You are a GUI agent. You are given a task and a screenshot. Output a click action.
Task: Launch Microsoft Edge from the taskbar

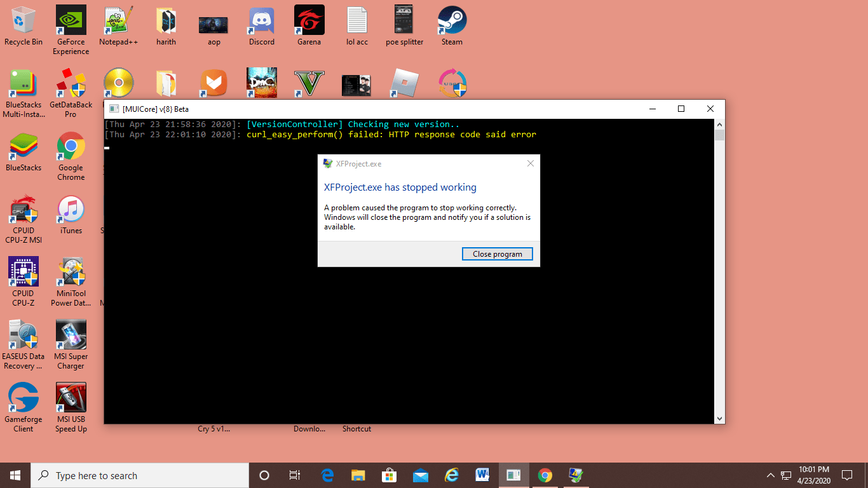pyautogui.click(x=328, y=475)
